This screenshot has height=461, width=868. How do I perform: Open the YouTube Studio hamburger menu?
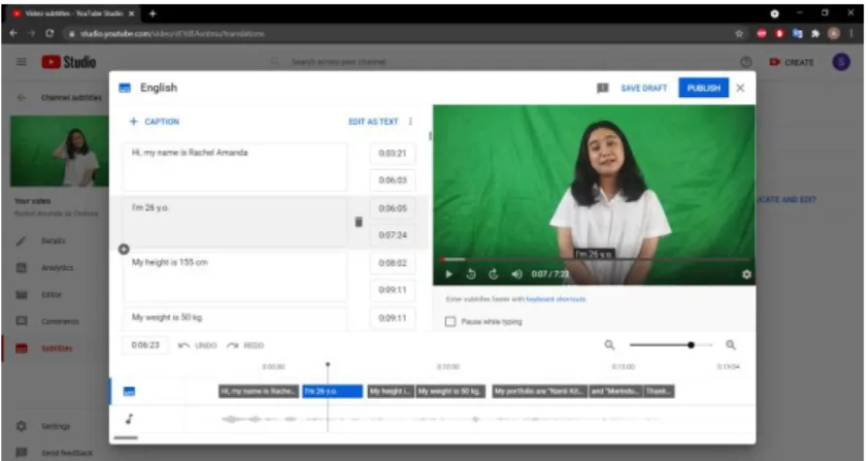point(21,62)
